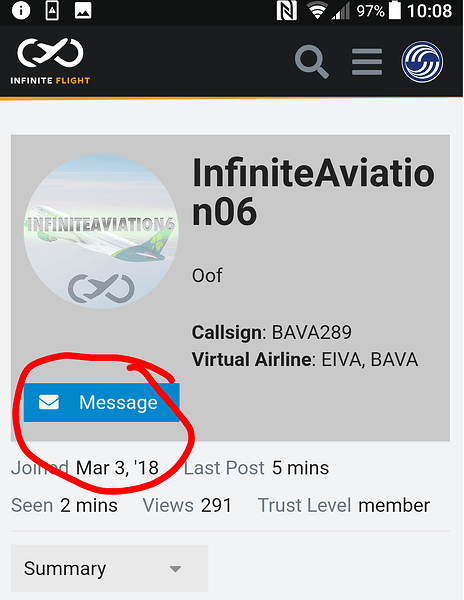Viewport: 464px width, 600px height.
Task: Click the Summary dropdown arrow
Action: 175,569
